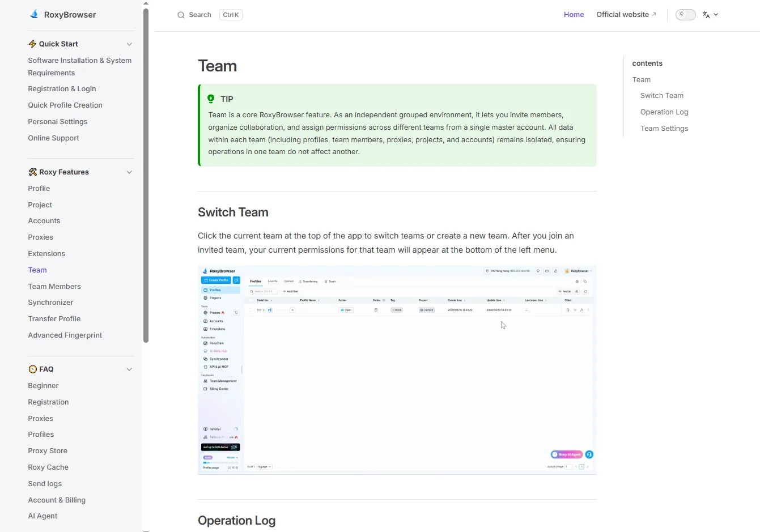Open Registration & Login page

62,89
